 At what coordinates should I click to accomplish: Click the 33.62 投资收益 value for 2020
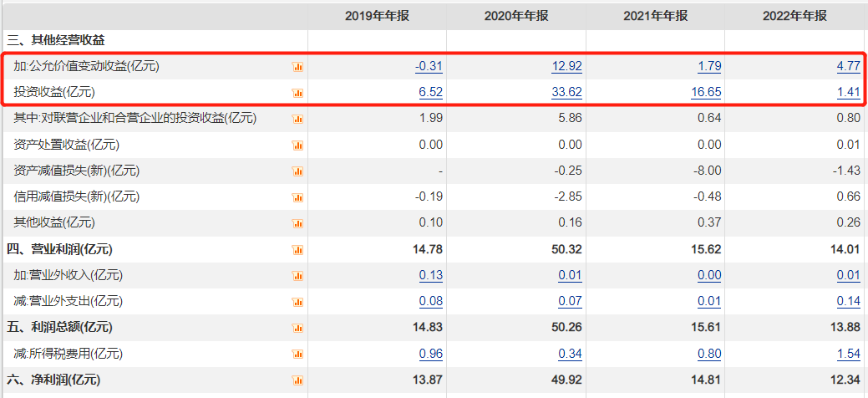click(x=567, y=93)
